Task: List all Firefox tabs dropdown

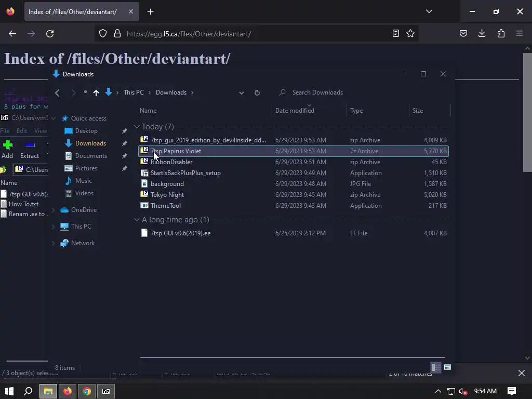Action: (x=429, y=11)
